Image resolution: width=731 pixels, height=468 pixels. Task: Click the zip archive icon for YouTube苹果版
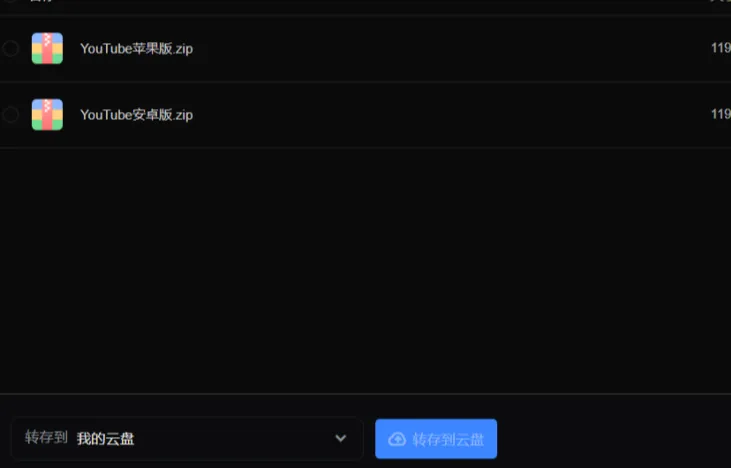(47, 48)
